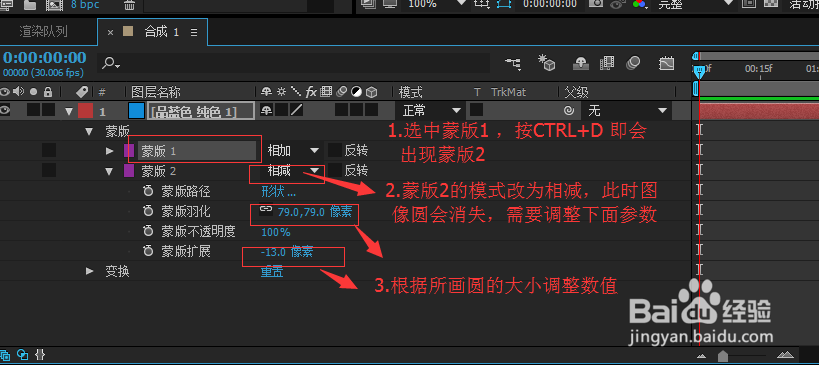The image size is (819, 365).
Task: Enable frame blending for all layers icon
Action: click(607, 63)
